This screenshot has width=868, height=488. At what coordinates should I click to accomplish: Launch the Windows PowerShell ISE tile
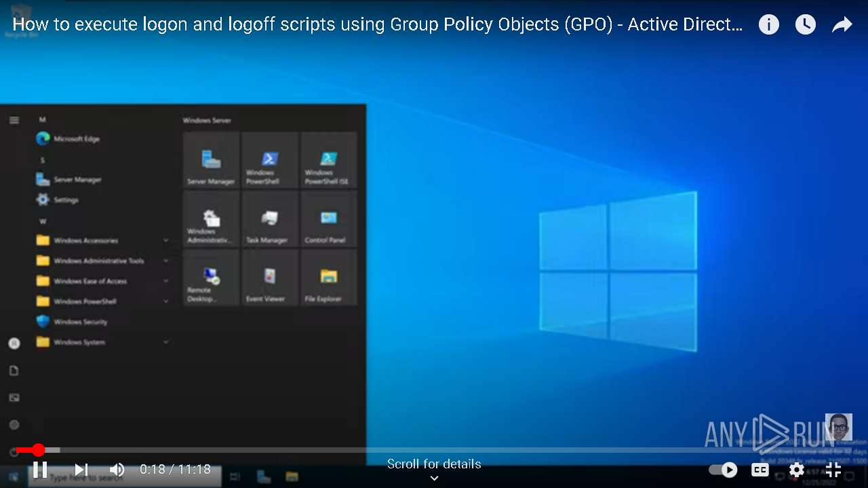point(329,160)
